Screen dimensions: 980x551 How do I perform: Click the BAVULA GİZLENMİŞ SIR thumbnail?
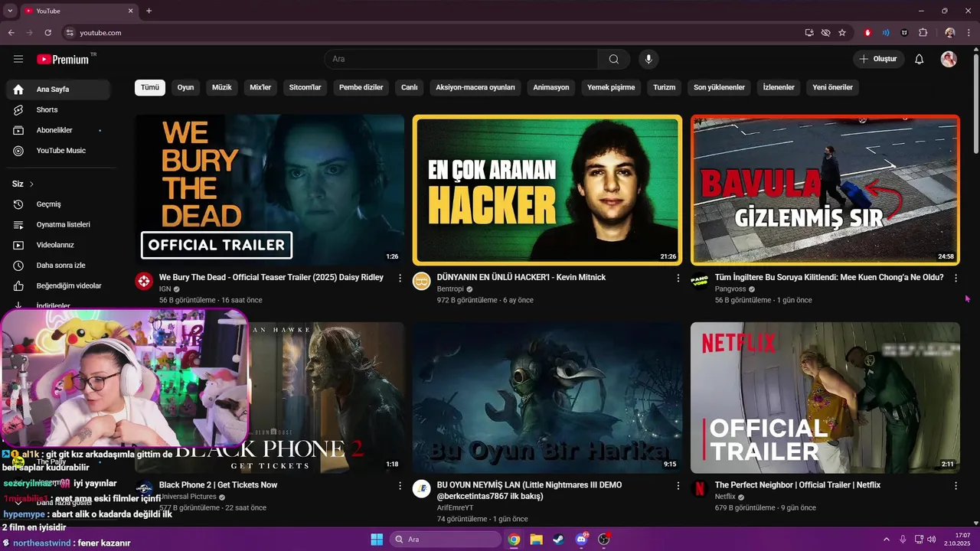pyautogui.click(x=825, y=190)
